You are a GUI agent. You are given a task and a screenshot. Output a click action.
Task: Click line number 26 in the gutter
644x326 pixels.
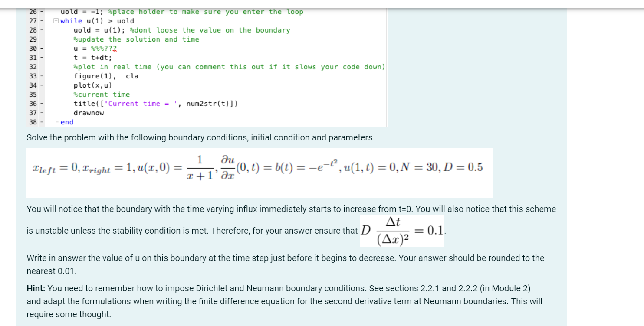(33, 12)
